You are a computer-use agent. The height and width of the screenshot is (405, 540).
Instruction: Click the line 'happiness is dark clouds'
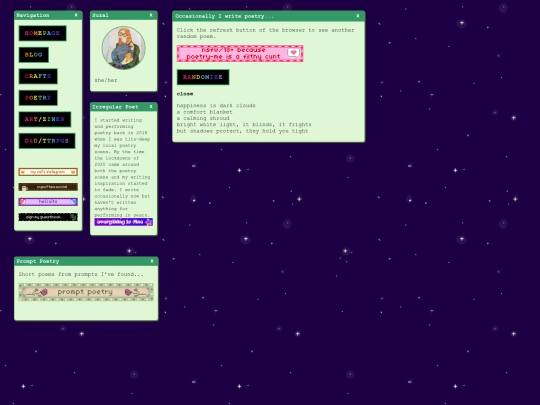point(216,105)
